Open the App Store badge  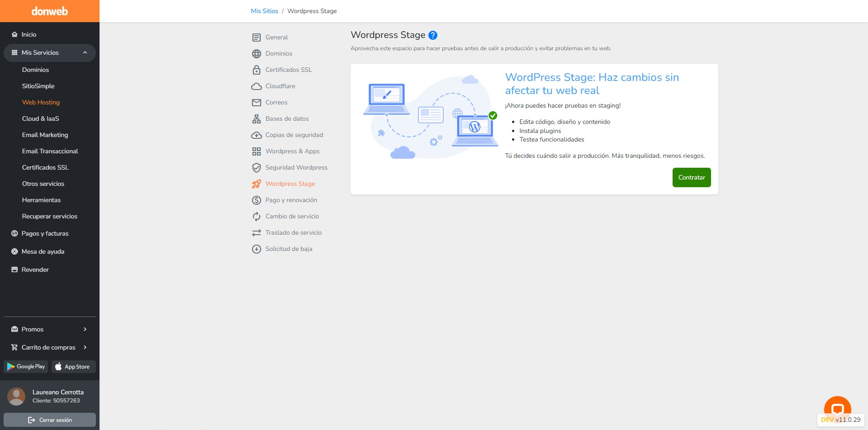pos(73,367)
